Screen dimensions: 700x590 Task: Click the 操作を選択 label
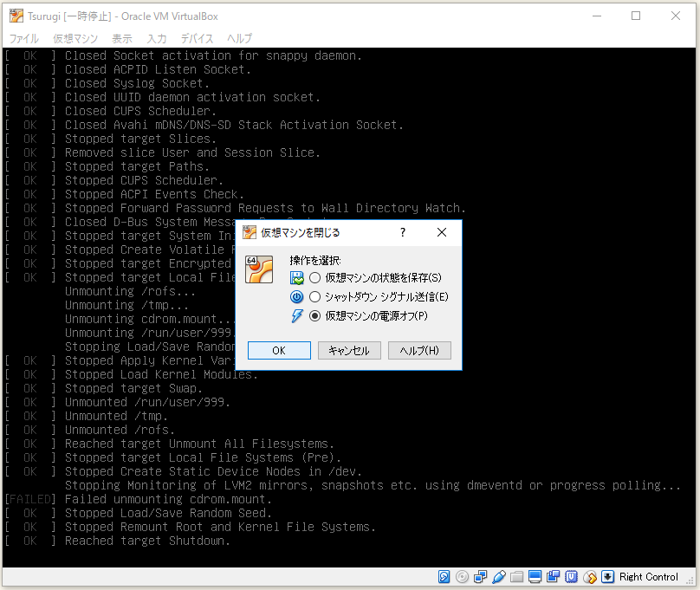tap(315, 260)
